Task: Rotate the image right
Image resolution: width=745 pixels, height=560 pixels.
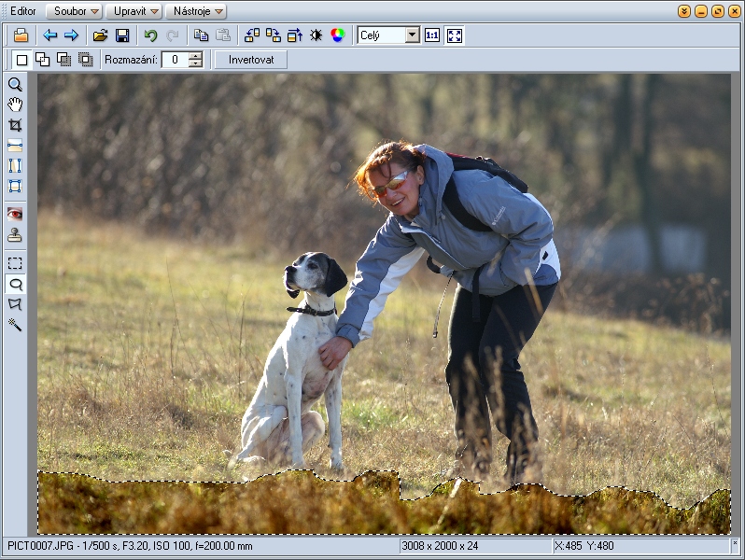Action: [274, 35]
